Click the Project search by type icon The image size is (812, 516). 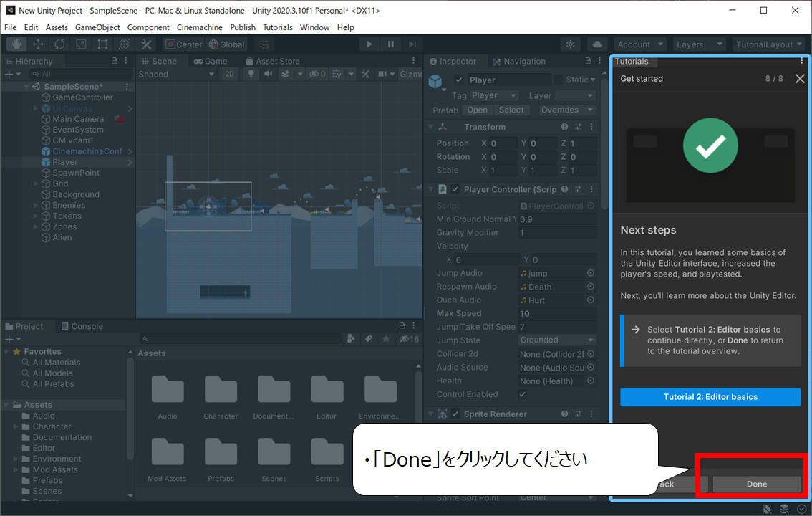[351, 339]
